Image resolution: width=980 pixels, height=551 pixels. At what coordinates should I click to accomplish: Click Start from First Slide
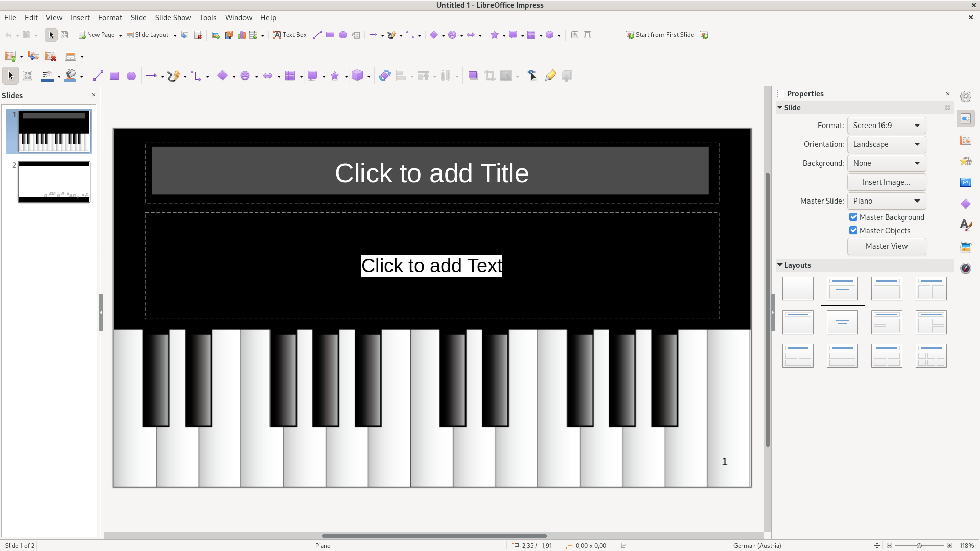(x=660, y=35)
